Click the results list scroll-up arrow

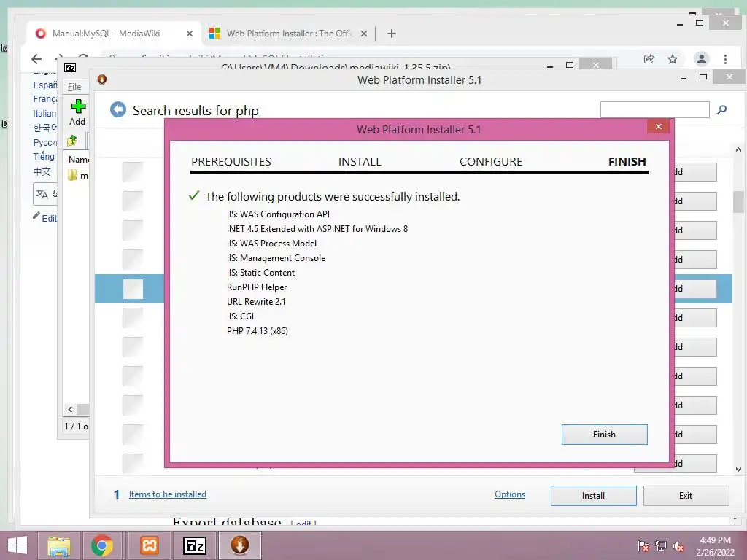click(x=738, y=149)
